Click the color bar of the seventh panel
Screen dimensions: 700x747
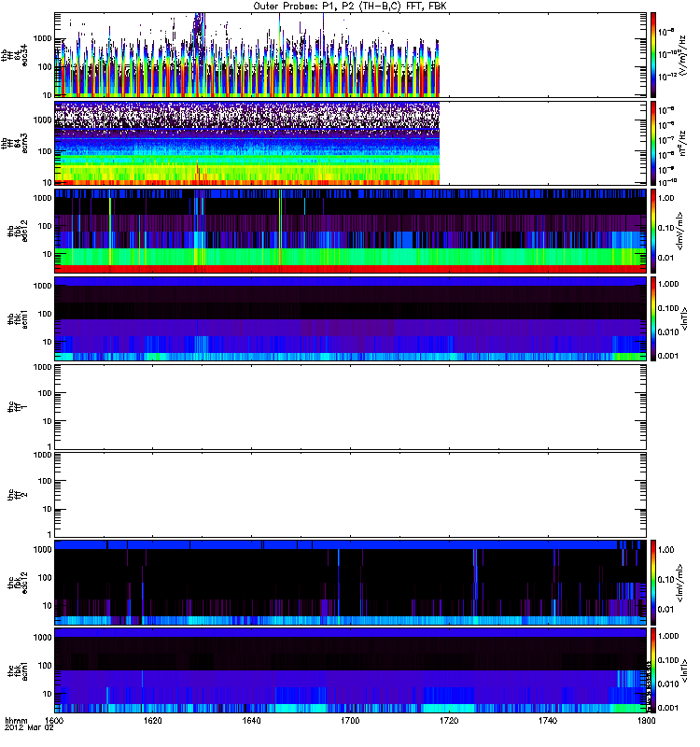[x=654, y=581]
